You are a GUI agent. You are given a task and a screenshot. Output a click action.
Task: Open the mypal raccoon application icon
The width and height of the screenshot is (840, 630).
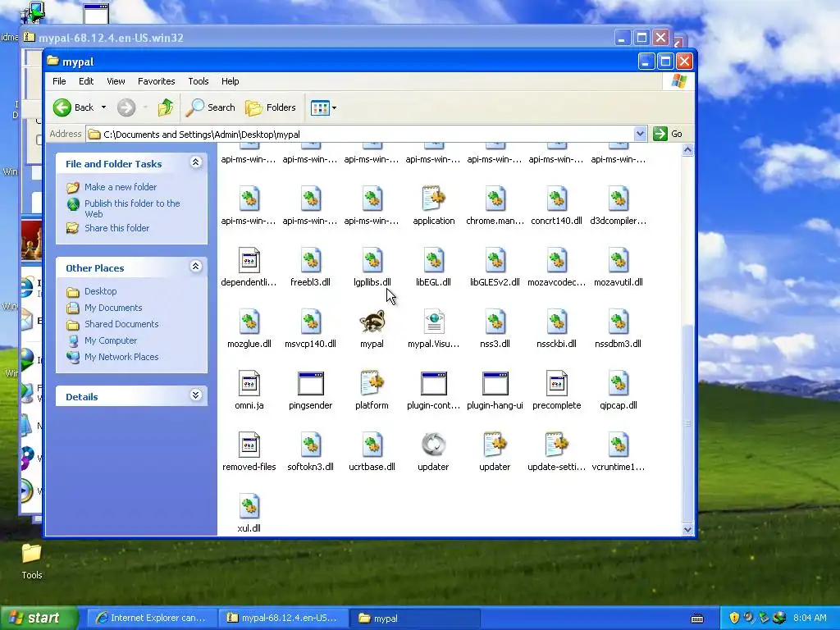pos(372,322)
